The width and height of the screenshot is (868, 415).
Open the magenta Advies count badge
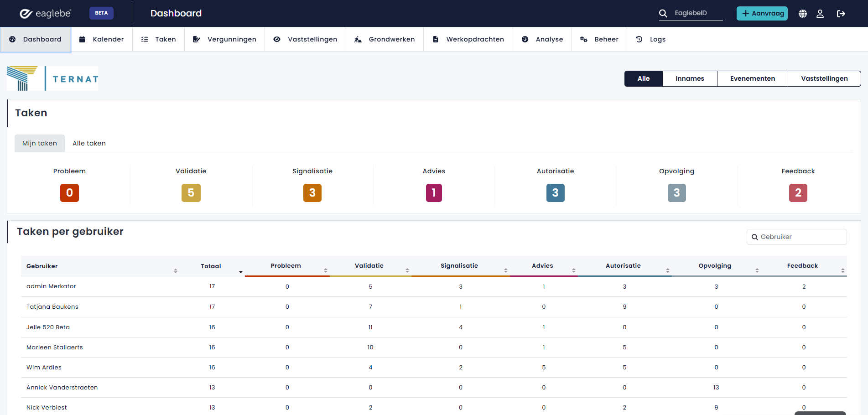pyautogui.click(x=434, y=193)
